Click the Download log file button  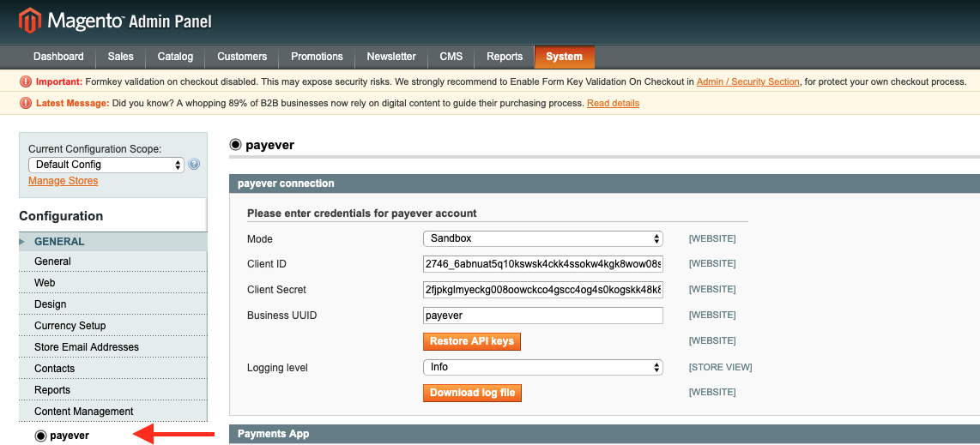click(472, 393)
